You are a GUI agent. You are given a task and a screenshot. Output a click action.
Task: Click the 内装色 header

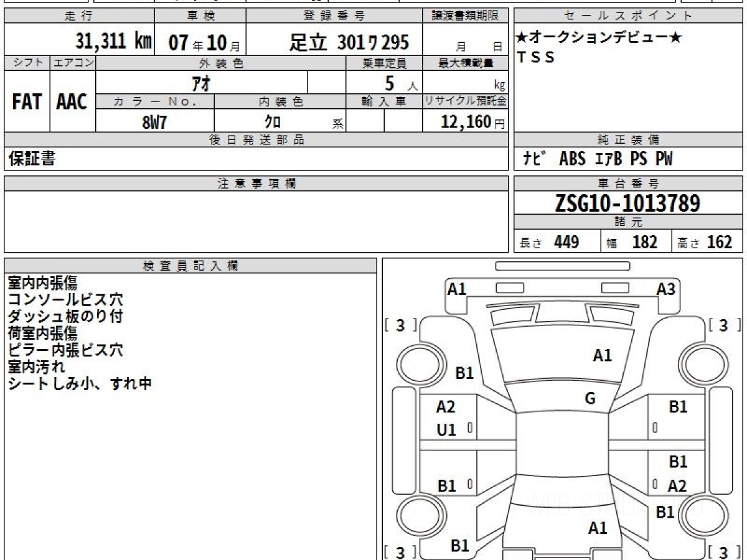(x=280, y=102)
